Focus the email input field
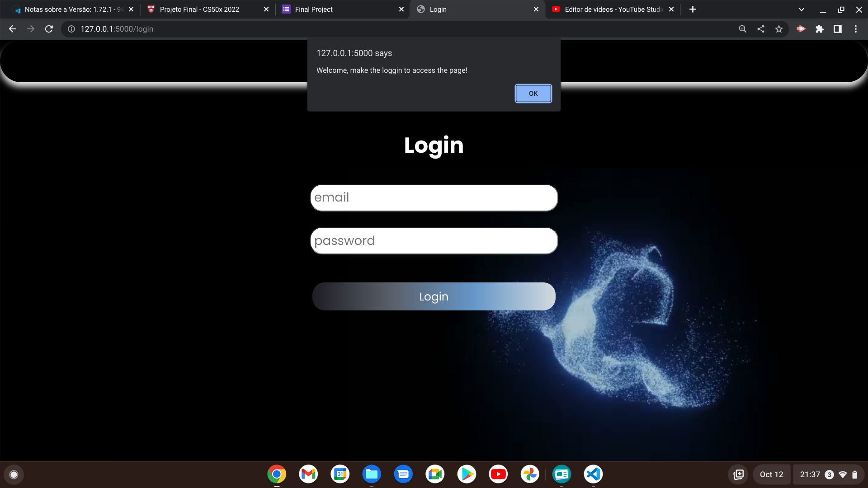The image size is (868, 488). tap(434, 197)
